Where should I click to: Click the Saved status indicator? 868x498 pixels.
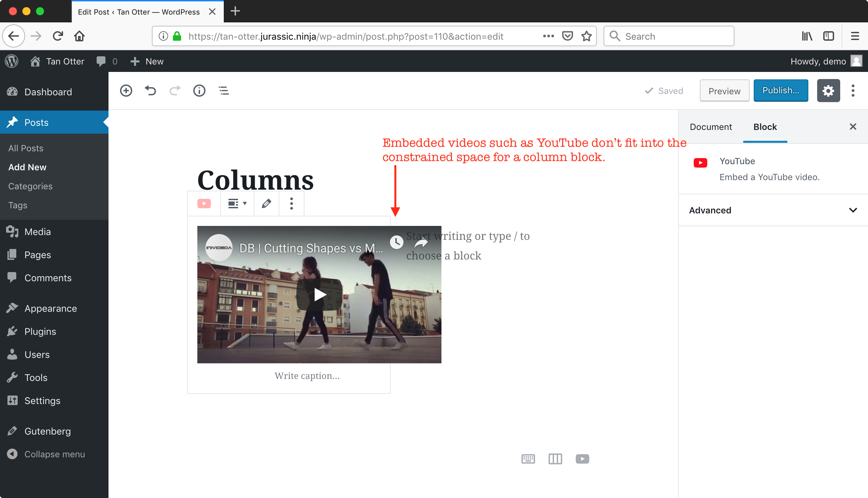[x=664, y=91]
